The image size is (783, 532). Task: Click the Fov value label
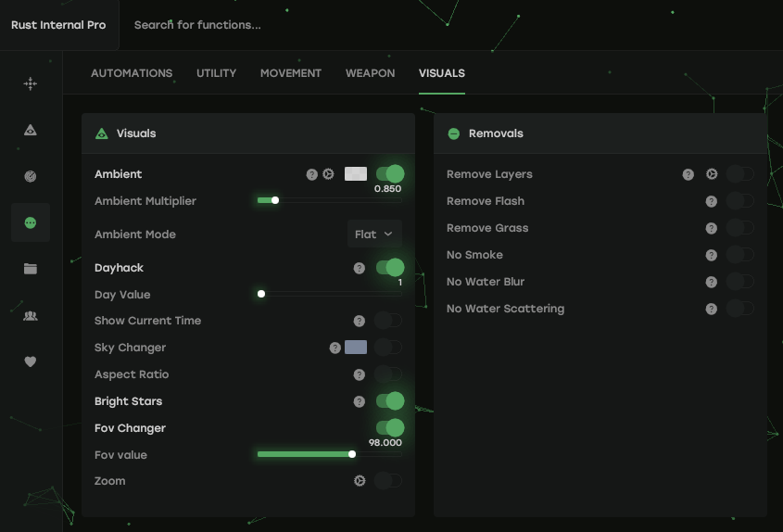120,455
